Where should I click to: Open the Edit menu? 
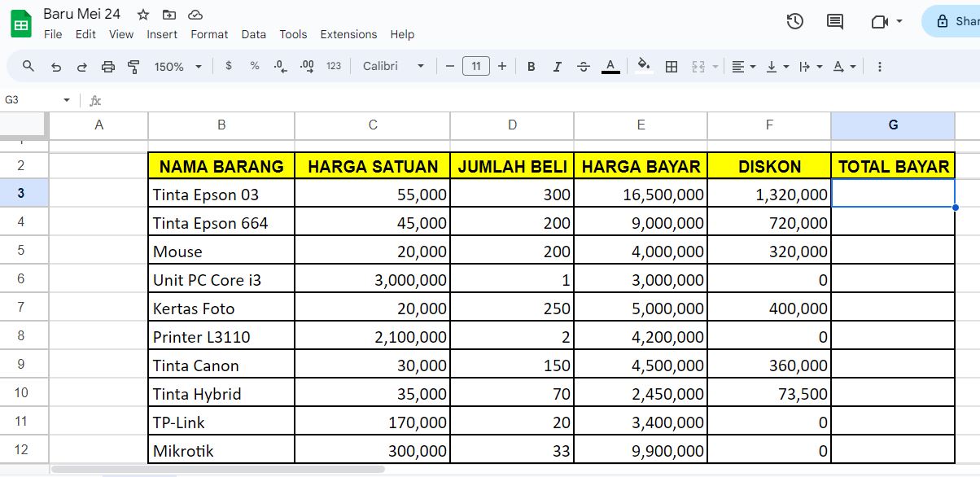(x=85, y=34)
